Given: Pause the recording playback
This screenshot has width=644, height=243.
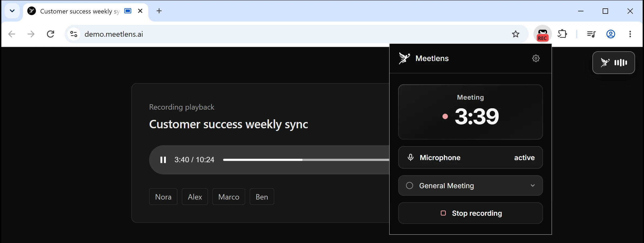Looking at the screenshot, I should pyautogui.click(x=163, y=160).
